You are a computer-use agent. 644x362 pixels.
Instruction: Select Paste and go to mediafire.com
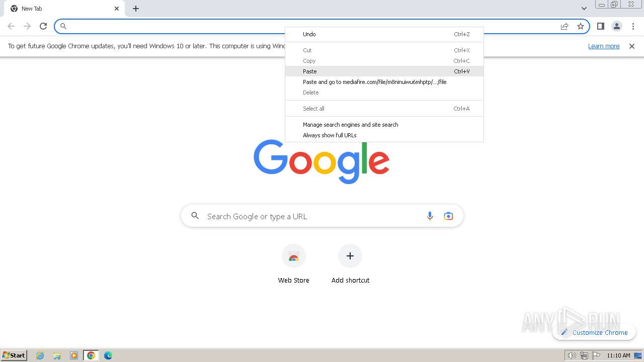tap(384, 82)
